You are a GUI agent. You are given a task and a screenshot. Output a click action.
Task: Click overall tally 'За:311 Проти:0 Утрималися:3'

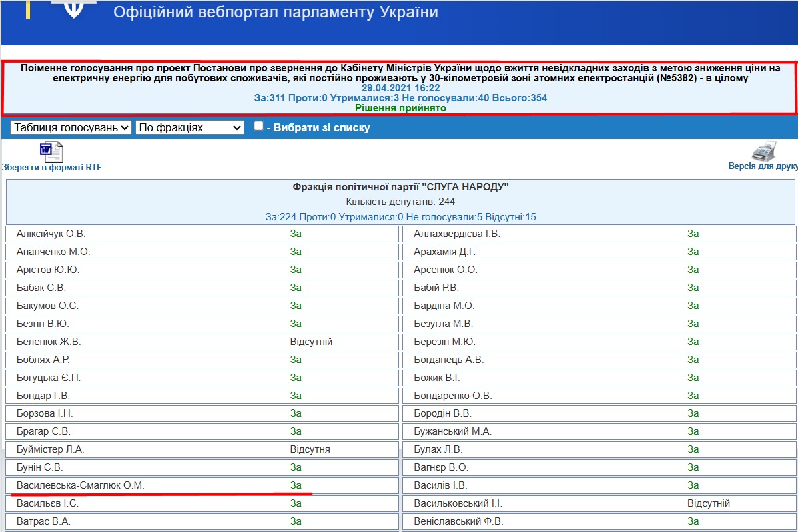point(327,98)
